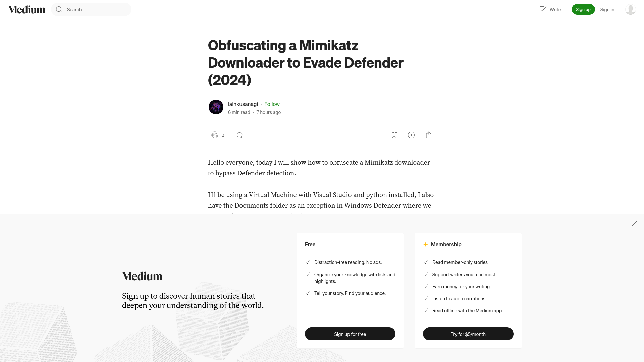Click the clap/applause icon on article

[214, 135]
